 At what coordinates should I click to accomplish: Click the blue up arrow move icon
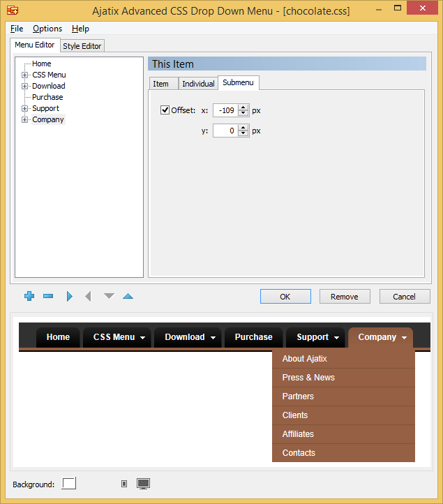click(128, 296)
